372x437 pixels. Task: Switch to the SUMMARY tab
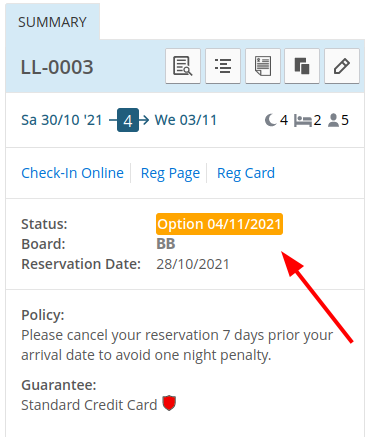(52, 22)
